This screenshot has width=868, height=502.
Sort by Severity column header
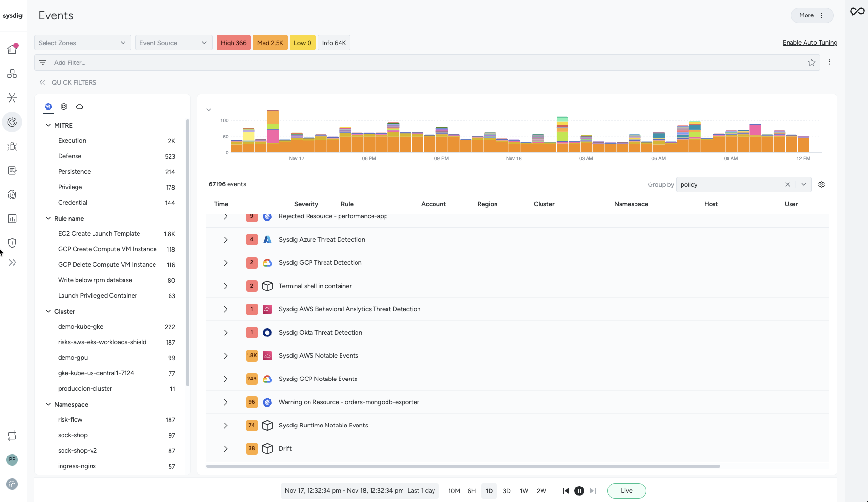pyautogui.click(x=306, y=204)
